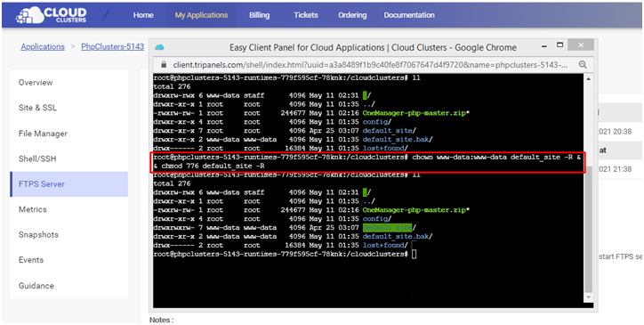This screenshot has width=644, height=325.
Task: Open the Home menu item
Action: [x=143, y=15]
